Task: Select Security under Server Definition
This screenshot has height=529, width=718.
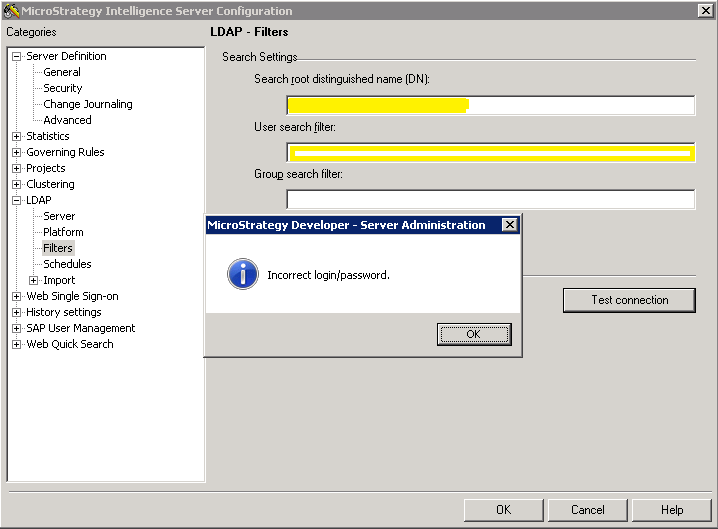Action: 62,88
